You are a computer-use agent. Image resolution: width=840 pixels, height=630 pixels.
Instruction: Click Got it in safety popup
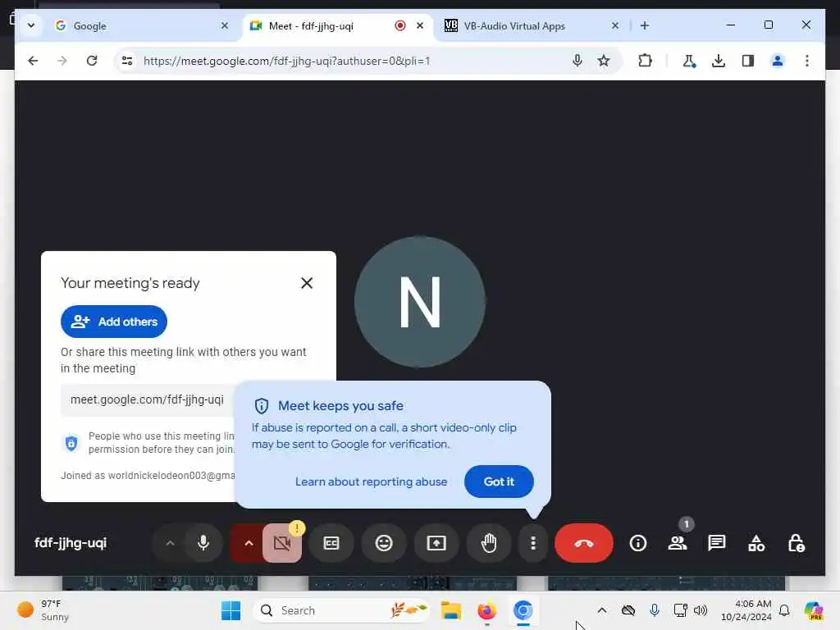499,482
